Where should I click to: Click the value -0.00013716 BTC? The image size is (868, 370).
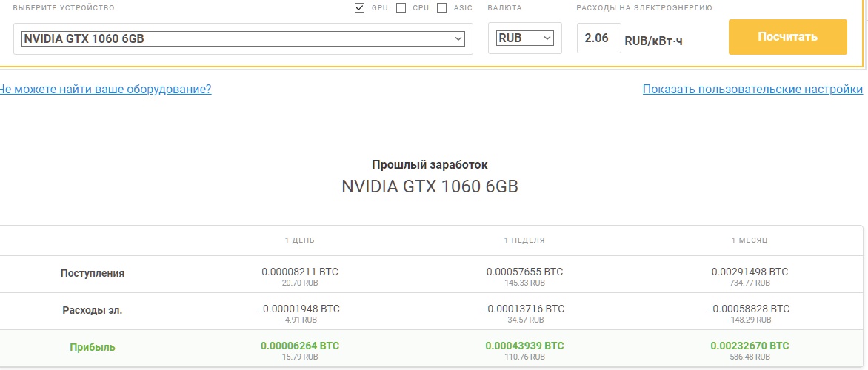[x=524, y=309]
